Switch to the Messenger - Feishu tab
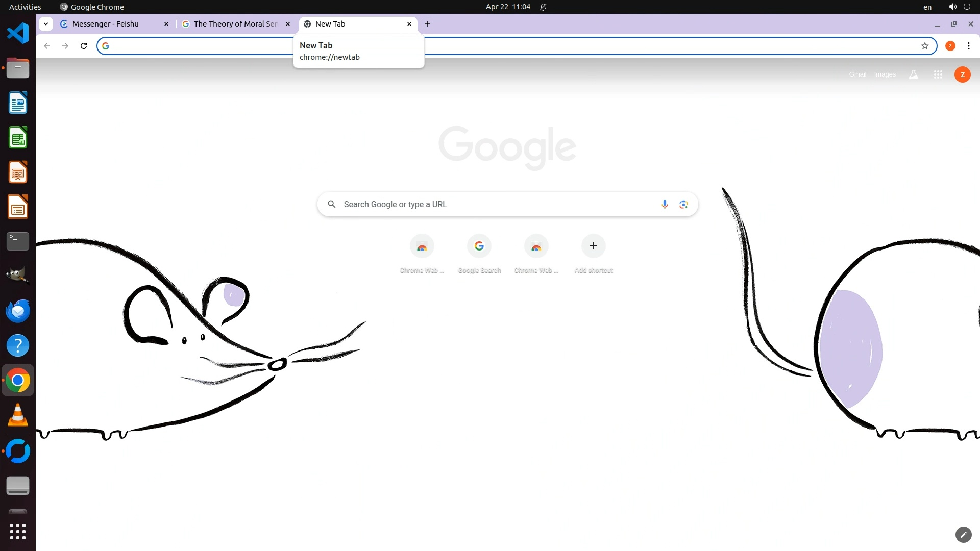The image size is (980, 551). pos(106,24)
